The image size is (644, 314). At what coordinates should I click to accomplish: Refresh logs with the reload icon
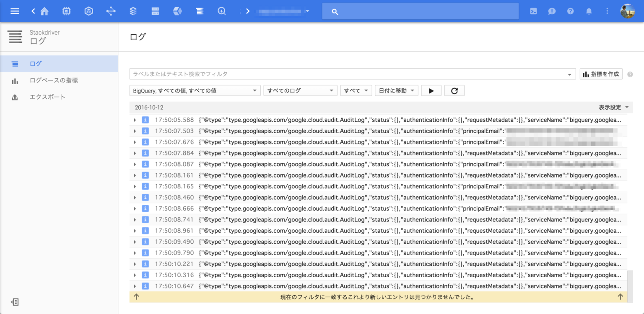pyautogui.click(x=454, y=90)
